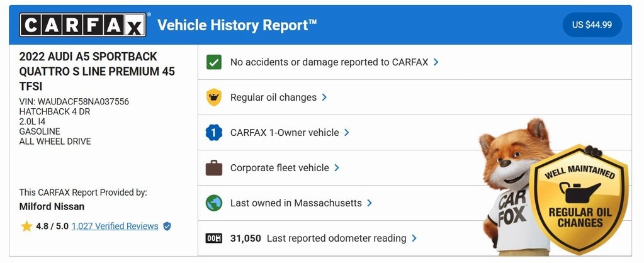Image resolution: width=644 pixels, height=263 pixels.
Task: Expand the Regular oil changes chevron
Action: (324, 98)
